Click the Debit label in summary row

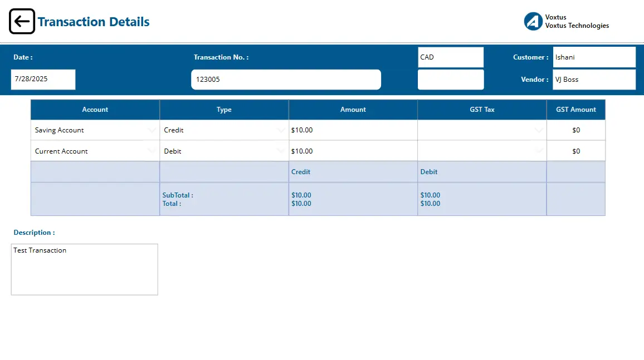pyautogui.click(x=429, y=172)
